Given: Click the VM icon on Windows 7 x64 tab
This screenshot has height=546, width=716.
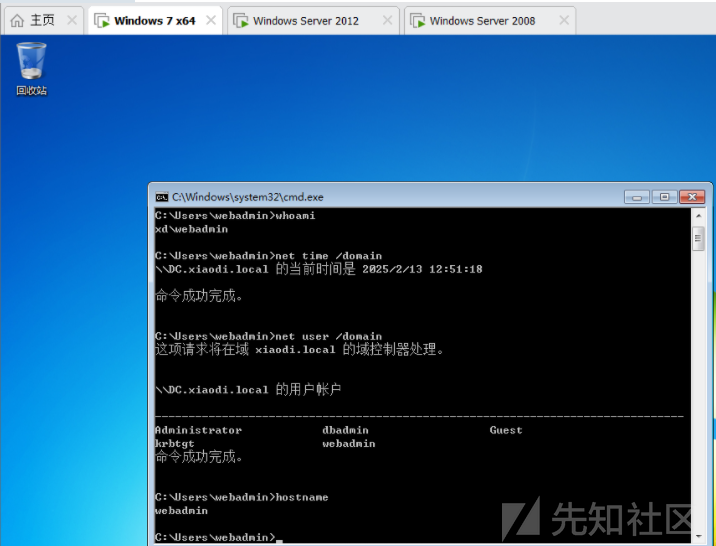Looking at the screenshot, I should 102,21.
